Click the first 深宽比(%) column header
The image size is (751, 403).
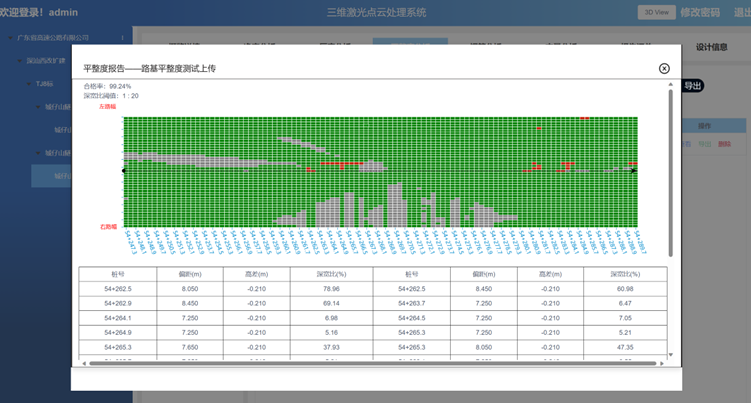pyautogui.click(x=331, y=273)
